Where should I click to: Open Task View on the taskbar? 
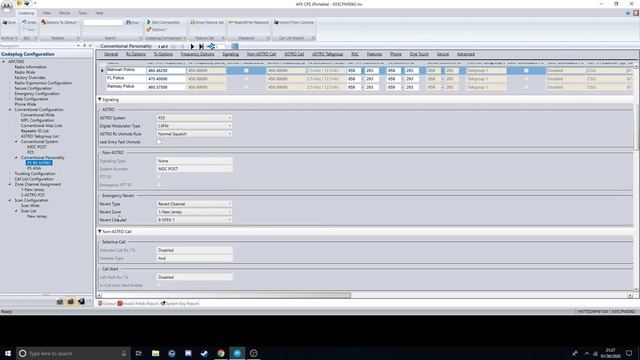138,353
